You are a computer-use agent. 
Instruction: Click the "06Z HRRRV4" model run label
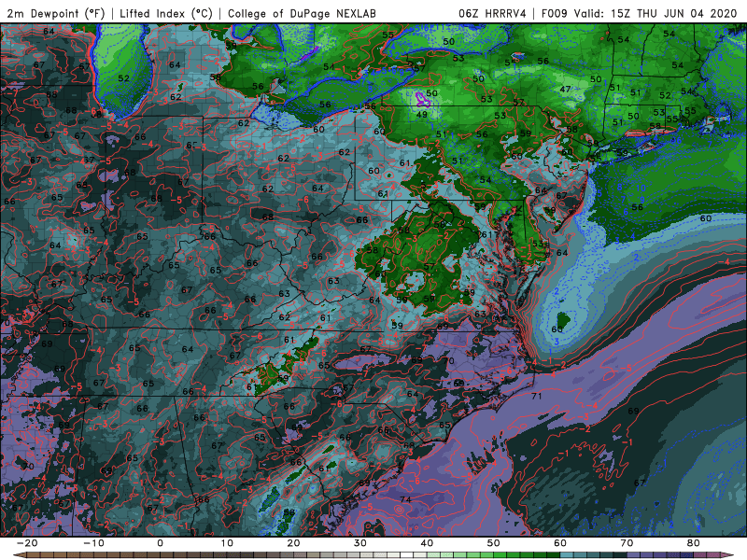pyautogui.click(x=492, y=13)
